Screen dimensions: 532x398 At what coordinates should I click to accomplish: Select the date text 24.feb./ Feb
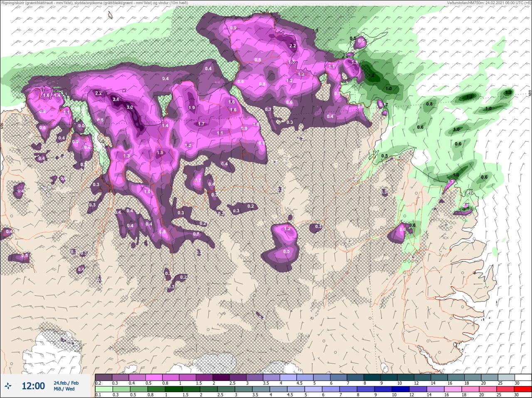(66, 383)
